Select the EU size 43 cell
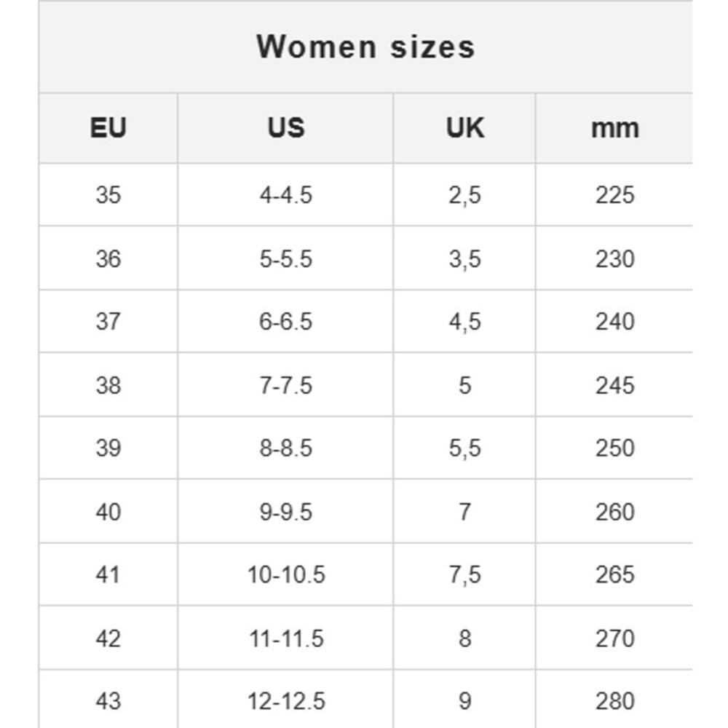 point(108,701)
